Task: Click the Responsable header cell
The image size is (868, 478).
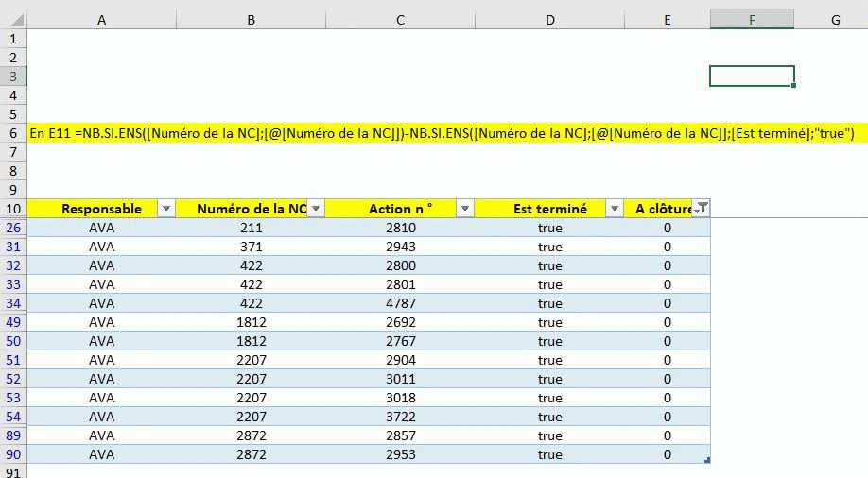Action: [x=102, y=209]
